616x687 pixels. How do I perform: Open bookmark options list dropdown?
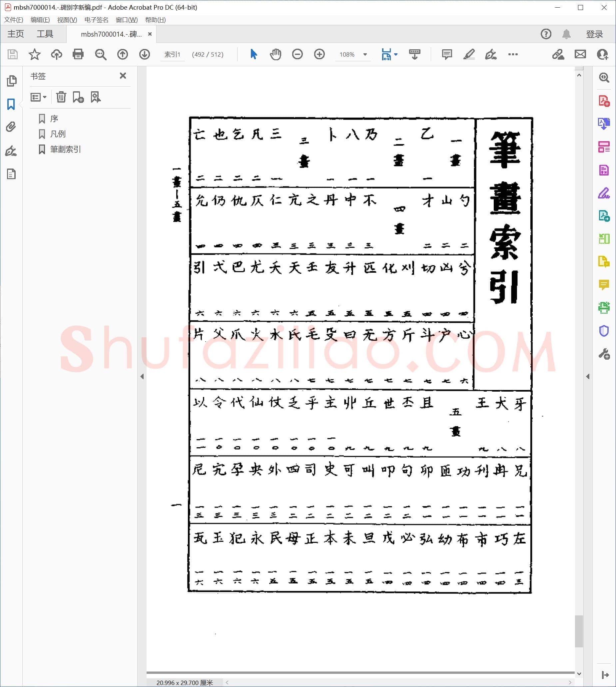[x=38, y=97]
